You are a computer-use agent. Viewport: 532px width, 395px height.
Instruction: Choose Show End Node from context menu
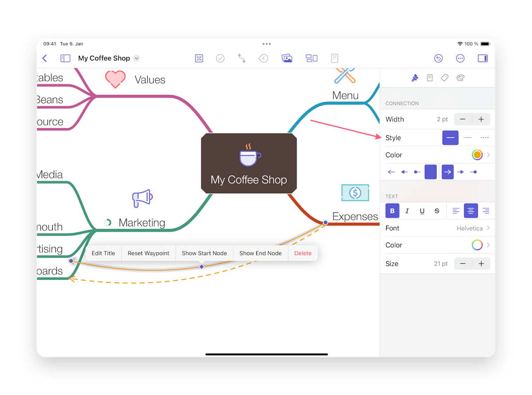pyautogui.click(x=260, y=253)
